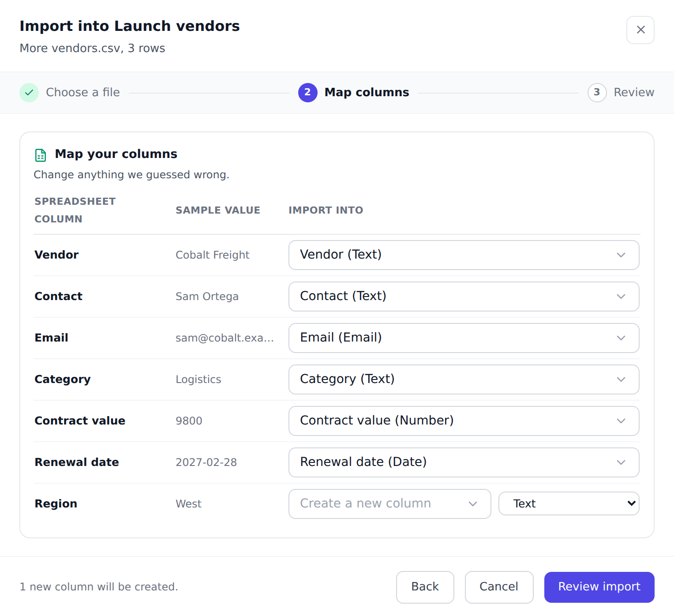674x616 pixels.
Task: Click the sample value 2027-02-28
Action: tap(206, 462)
